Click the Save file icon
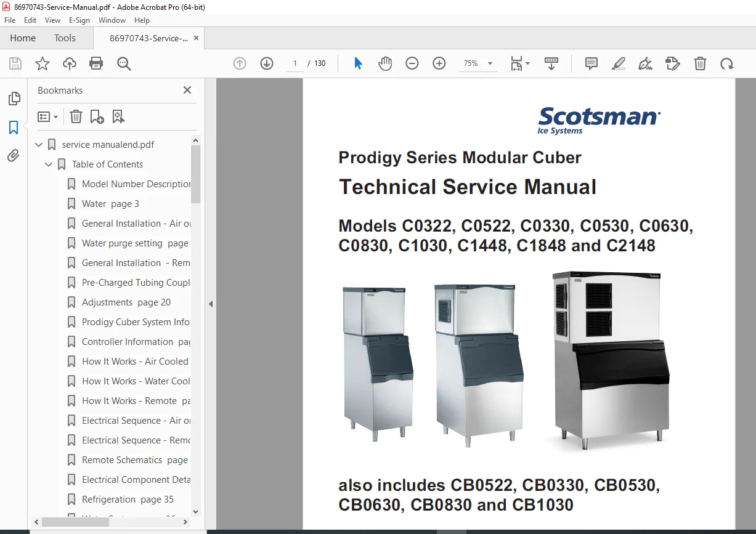The image size is (756, 534). (15, 63)
